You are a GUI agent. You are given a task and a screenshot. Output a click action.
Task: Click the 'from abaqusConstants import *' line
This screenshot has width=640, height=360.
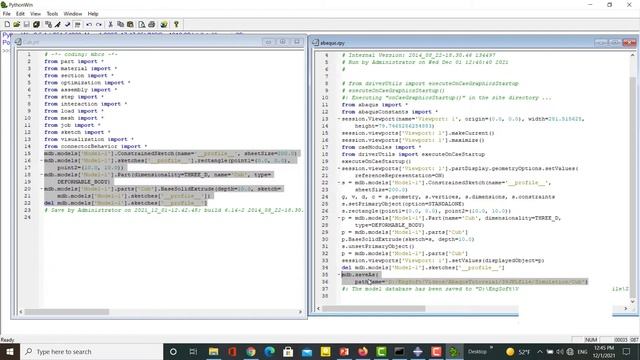tap(390, 111)
